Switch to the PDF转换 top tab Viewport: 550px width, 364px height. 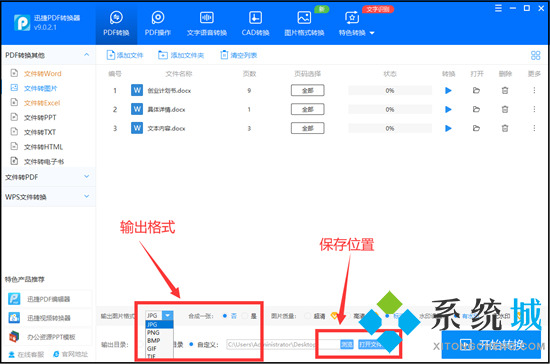pyautogui.click(x=116, y=24)
